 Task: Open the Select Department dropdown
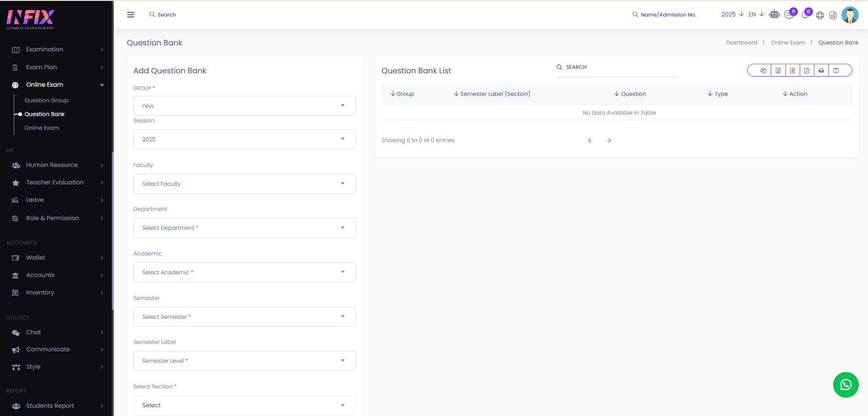coord(244,228)
